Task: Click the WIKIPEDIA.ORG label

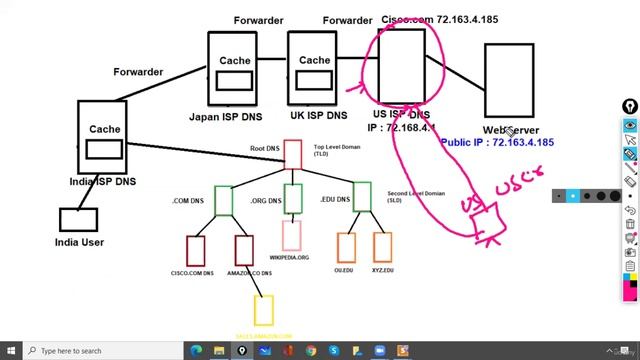Action: [x=289, y=258]
